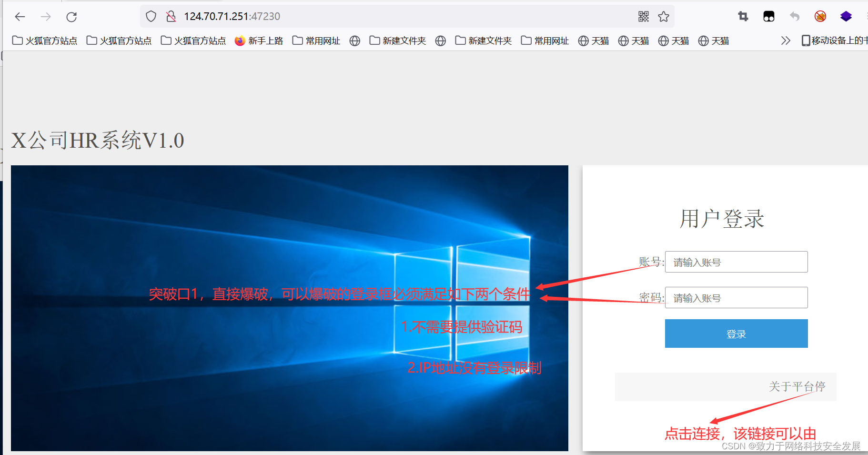The image size is (868, 455).
Task: Open the red crossed-out bug extension
Action: click(x=820, y=17)
